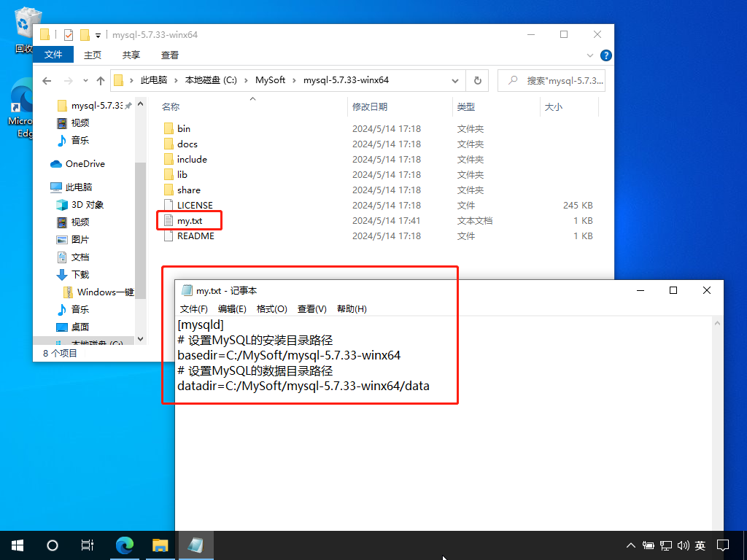747x560 pixels.
Task: Click the Back arrow in Explorer
Action: click(47, 80)
